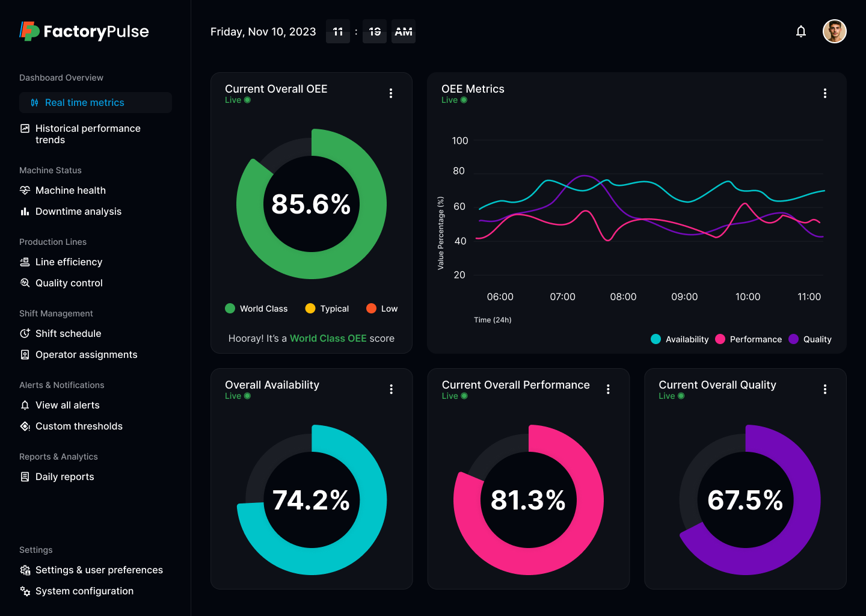The height and width of the screenshot is (616, 866).
Task: Click the FactoryPulse logo
Action: point(84,31)
